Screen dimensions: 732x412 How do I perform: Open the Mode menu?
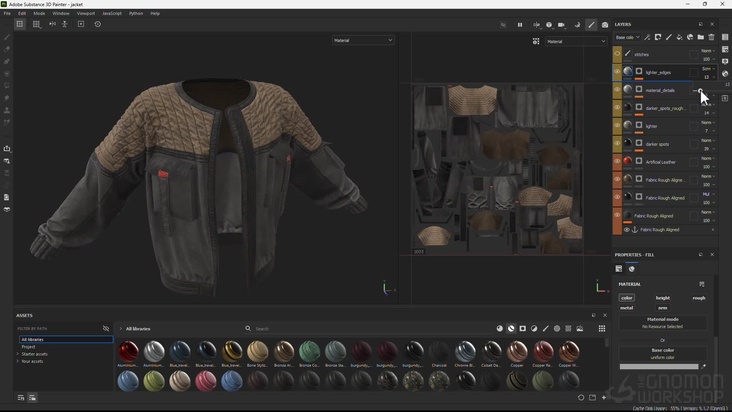click(39, 14)
